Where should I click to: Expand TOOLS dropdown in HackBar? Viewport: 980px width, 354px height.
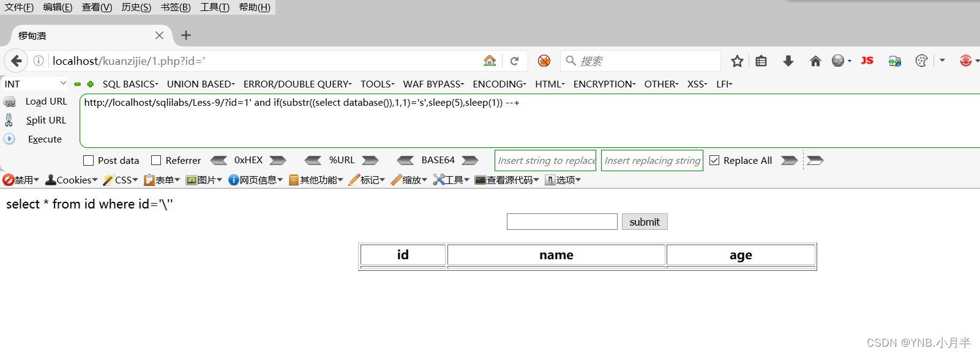tap(377, 84)
